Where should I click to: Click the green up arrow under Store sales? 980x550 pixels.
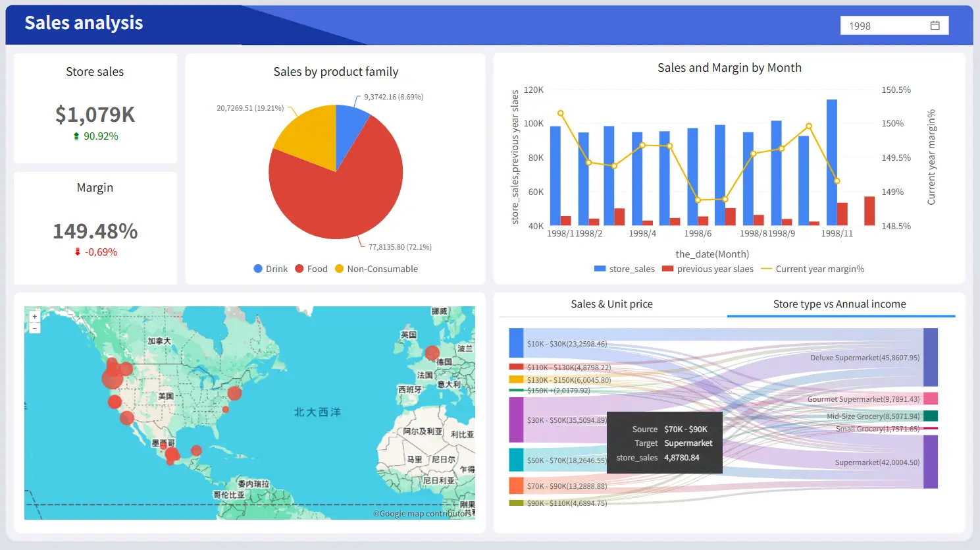(x=76, y=136)
